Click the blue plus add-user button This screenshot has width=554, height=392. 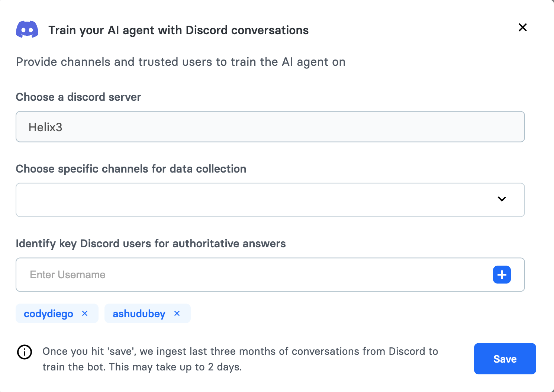pyautogui.click(x=502, y=275)
